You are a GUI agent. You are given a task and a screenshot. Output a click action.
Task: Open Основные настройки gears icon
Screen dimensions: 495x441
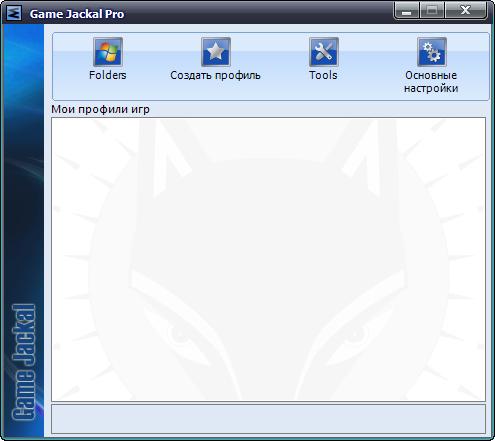coord(432,52)
